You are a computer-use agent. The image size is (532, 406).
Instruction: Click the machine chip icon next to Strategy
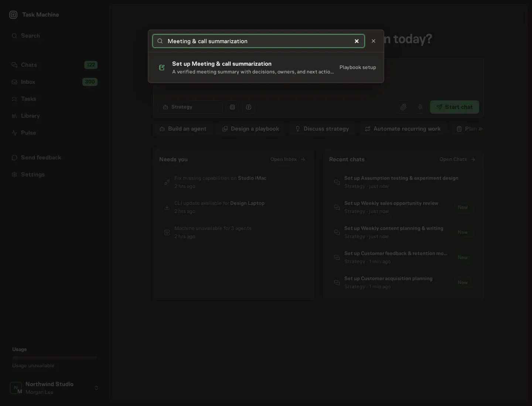(x=232, y=107)
